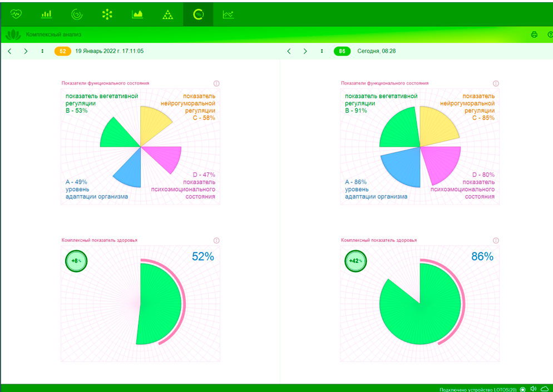Click green sector in left functional chart

pos(116,136)
